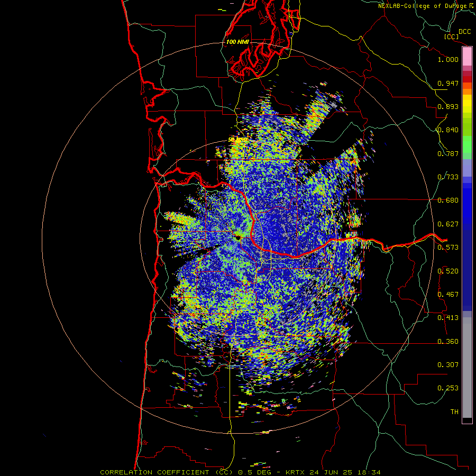Click the 0.627 legend value
Image resolution: width=476 pixels, height=476 pixels.
tap(448, 224)
